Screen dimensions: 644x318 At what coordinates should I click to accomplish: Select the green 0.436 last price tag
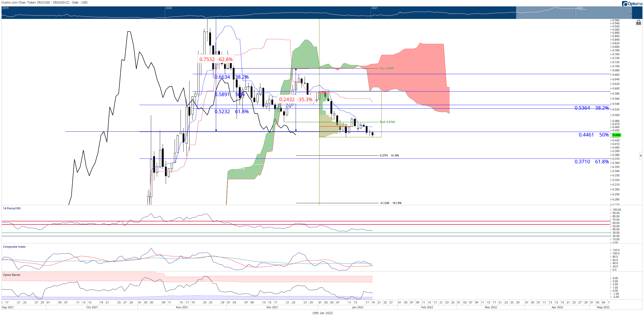(616, 135)
